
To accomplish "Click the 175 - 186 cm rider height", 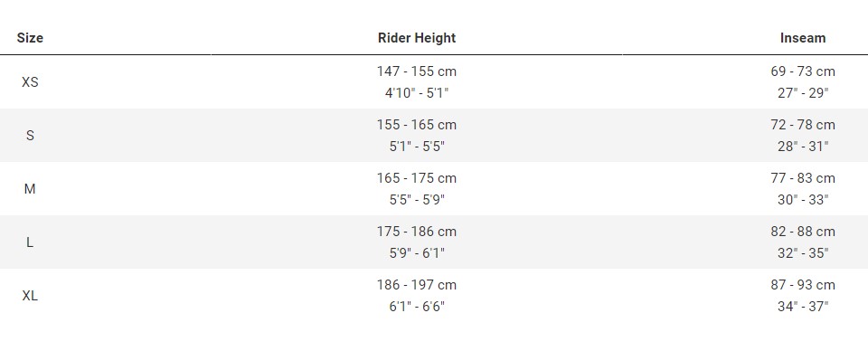I will (x=417, y=232).
